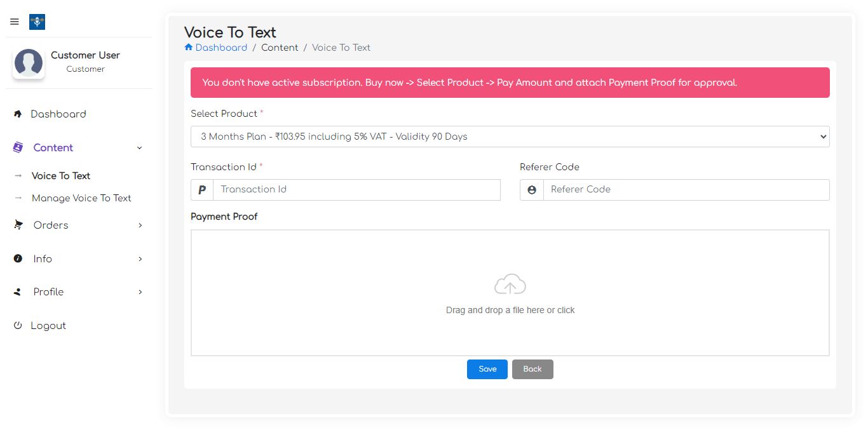Focus the Transaction Id input field
868x430 pixels.
coord(356,190)
